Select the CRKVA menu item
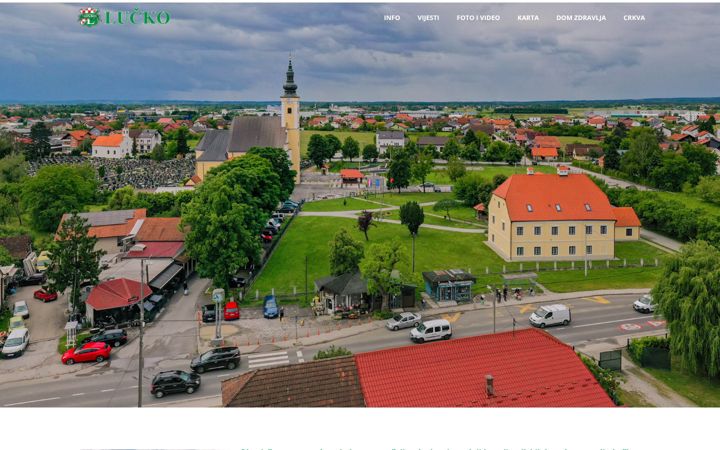 (634, 17)
